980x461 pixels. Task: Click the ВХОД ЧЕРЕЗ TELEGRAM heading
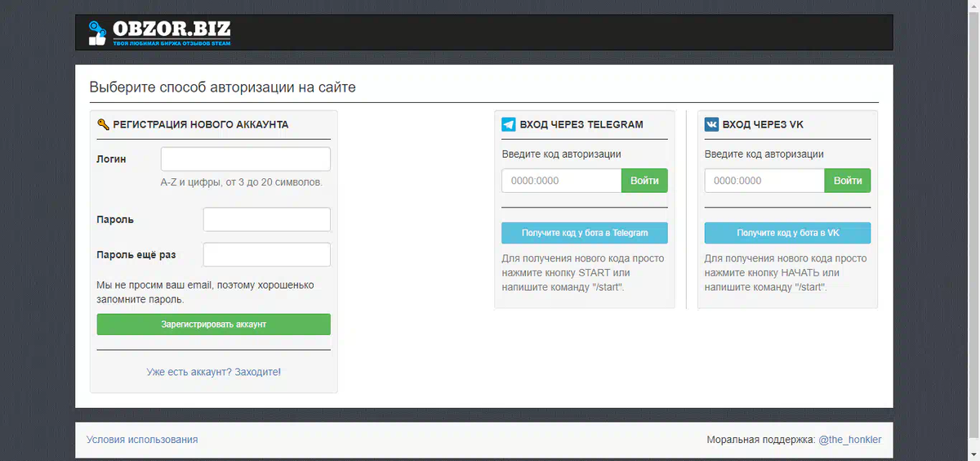coord(581,125)
